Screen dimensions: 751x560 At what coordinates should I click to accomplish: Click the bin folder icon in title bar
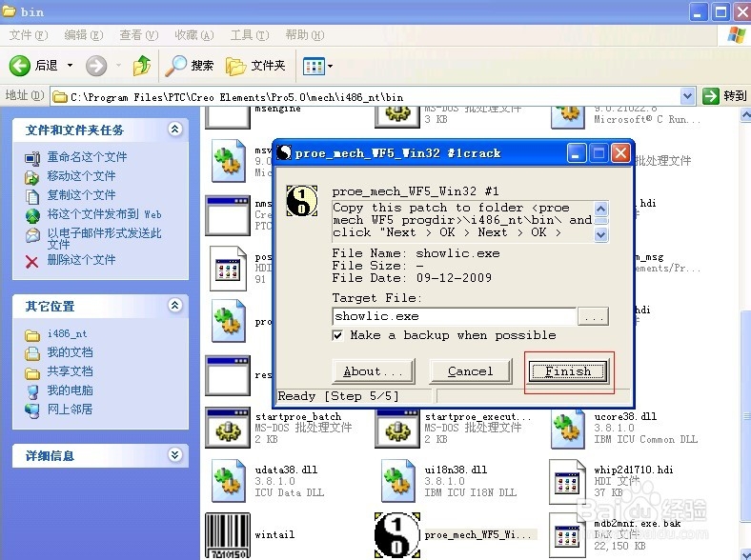10,11
